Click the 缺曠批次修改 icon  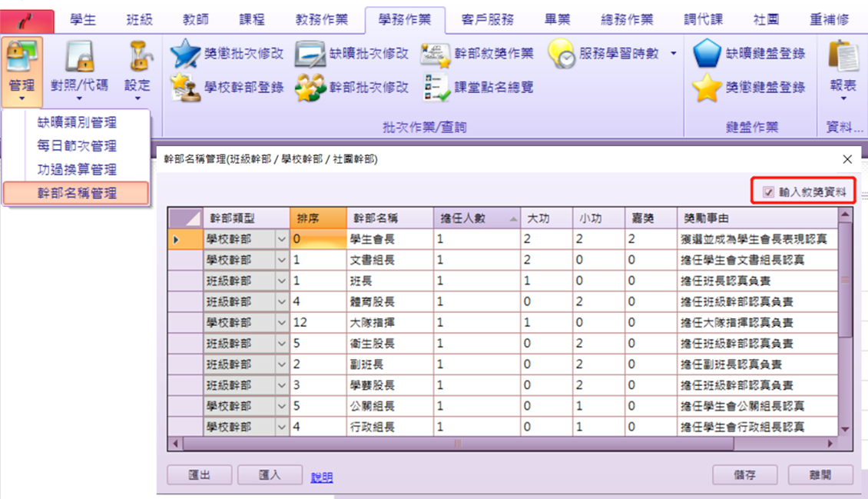point(310,54)
